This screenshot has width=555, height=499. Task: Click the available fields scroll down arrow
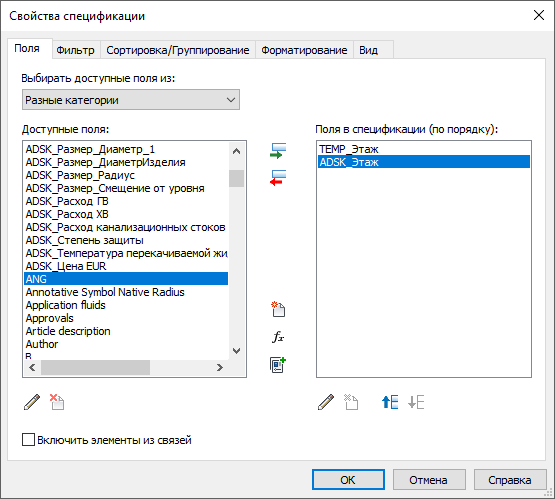coord(236,351)
